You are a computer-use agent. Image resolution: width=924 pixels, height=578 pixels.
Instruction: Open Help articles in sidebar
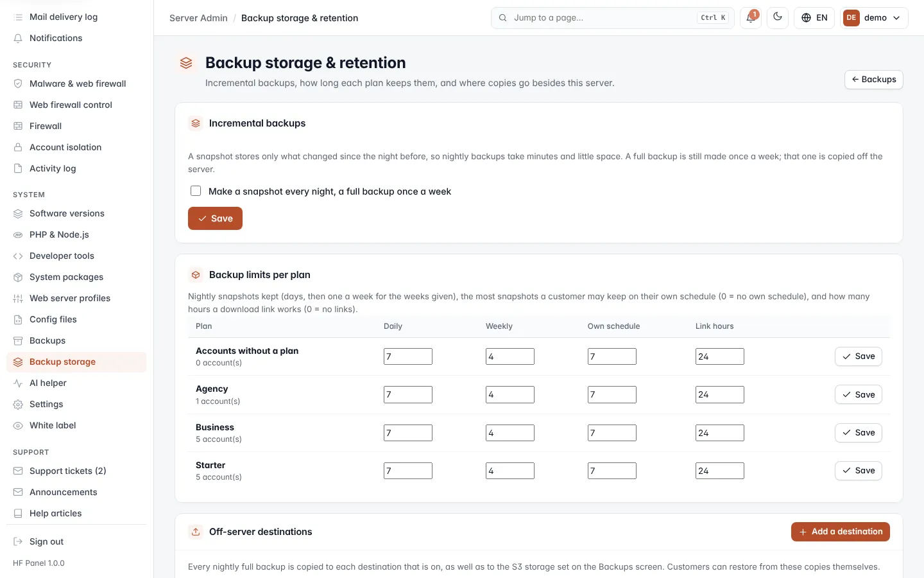(76, 513)
